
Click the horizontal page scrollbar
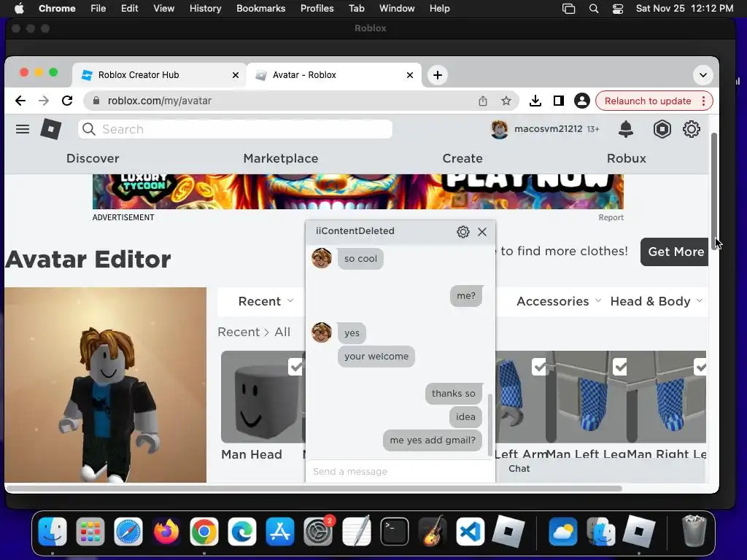coord(314,489)
